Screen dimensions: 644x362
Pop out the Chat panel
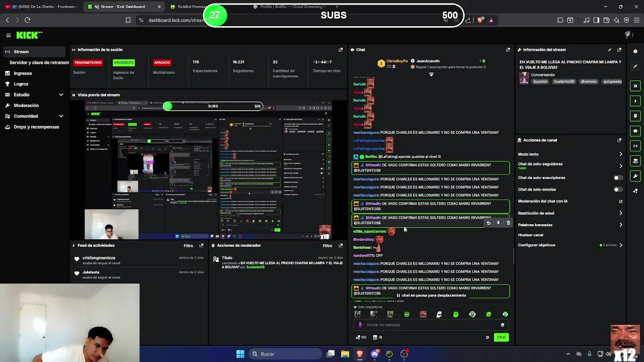click(508, 50)
